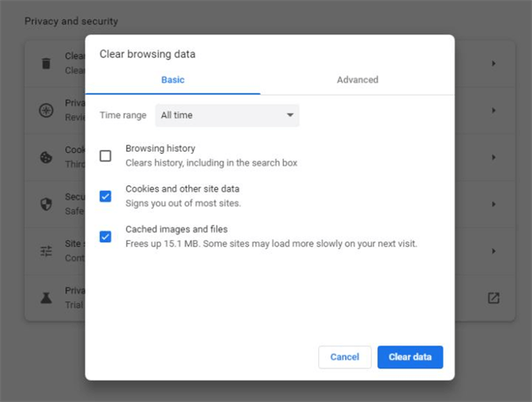
Task: Expand the arrow on the trash icon row
Action: pyautogui.click(x=494, y=63)
